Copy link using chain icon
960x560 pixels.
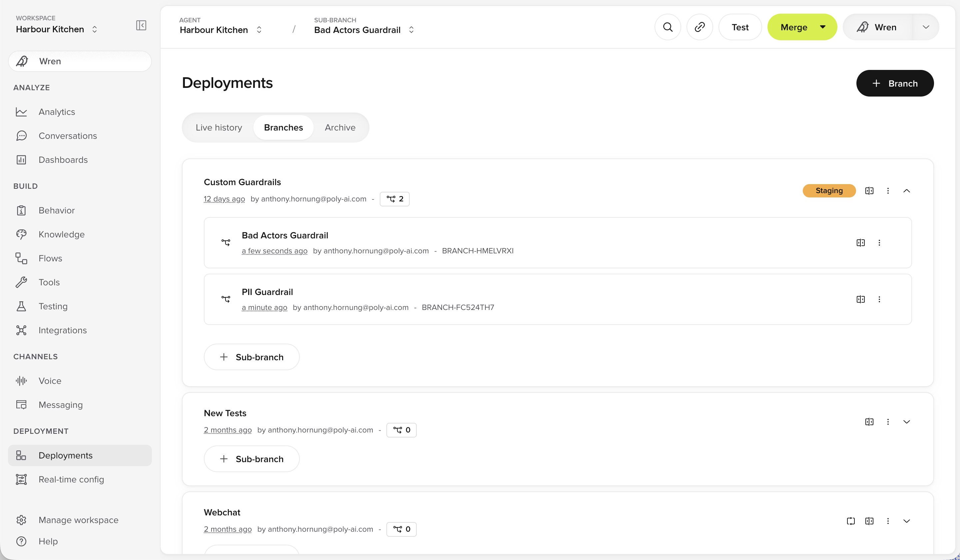[x=700, y=27]
